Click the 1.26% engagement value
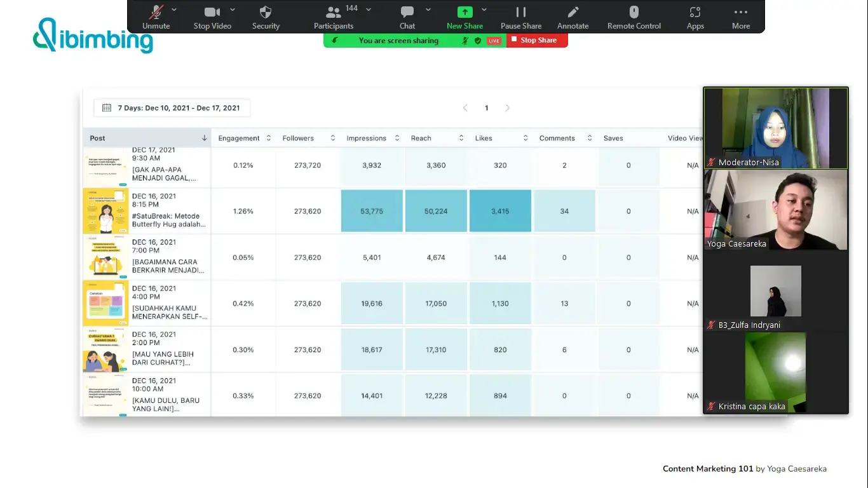The height and width of the screenshot is (488, 868). [243, 211]
